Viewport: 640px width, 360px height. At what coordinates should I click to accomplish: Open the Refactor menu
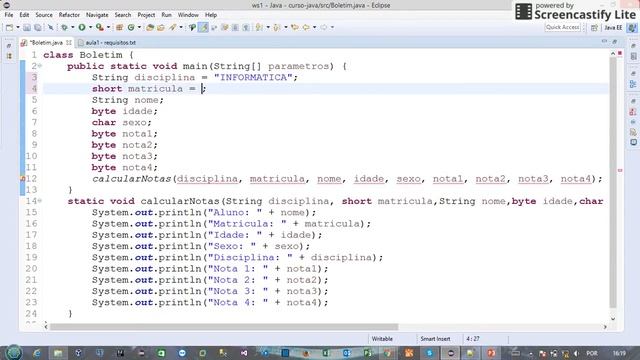69,15
